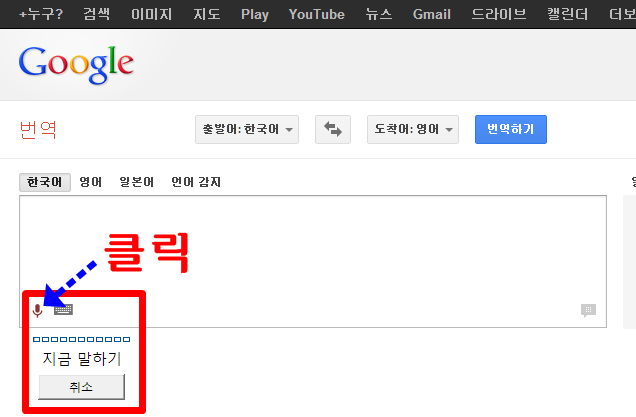This screenshot has width=636, height=417.
Task: Open 검색 in the top navigation bar
Action: 97,14
